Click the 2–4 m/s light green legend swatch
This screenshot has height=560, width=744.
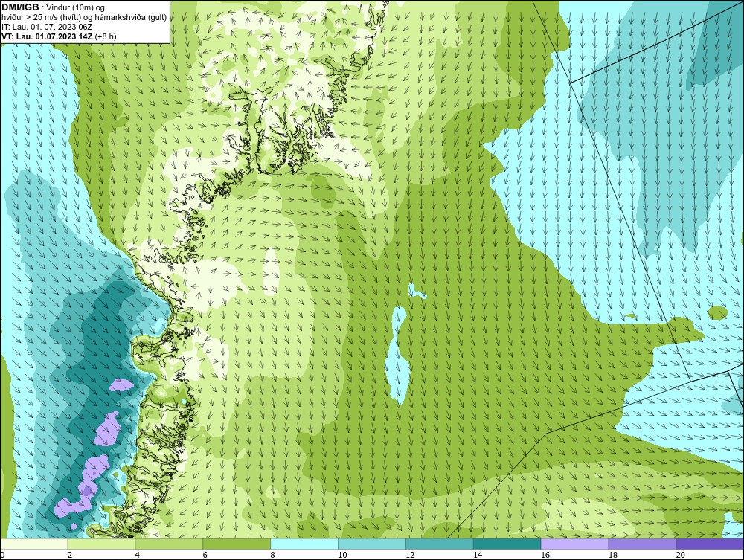[101, 544]
